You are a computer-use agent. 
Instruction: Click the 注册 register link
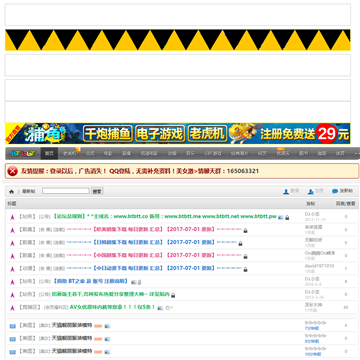coord(319,191)
